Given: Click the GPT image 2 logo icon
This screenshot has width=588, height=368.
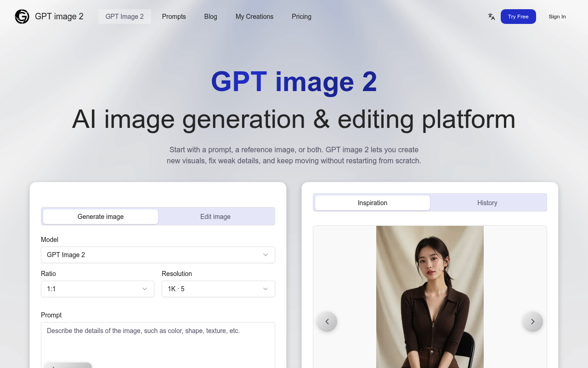Looking at the screenshot, I should [22, 17].
